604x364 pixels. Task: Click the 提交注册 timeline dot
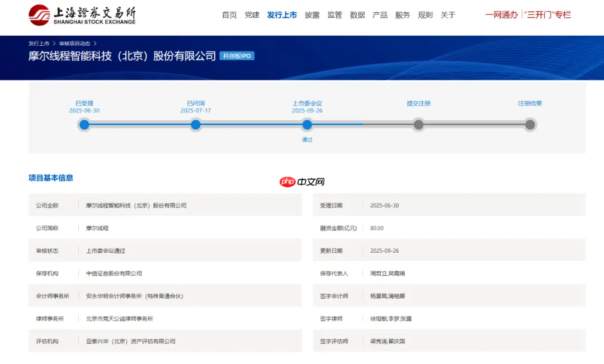[419, 125]
